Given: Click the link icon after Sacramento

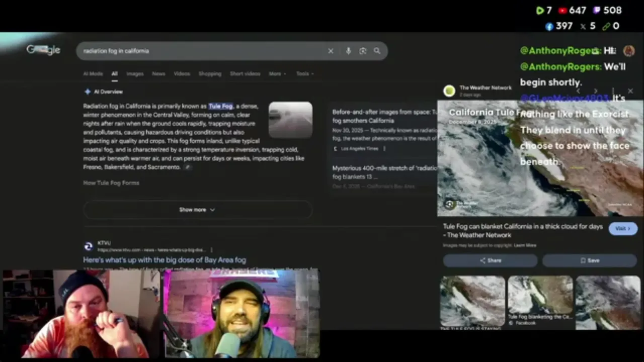Looking at the screenshot, I should point(188,167).
